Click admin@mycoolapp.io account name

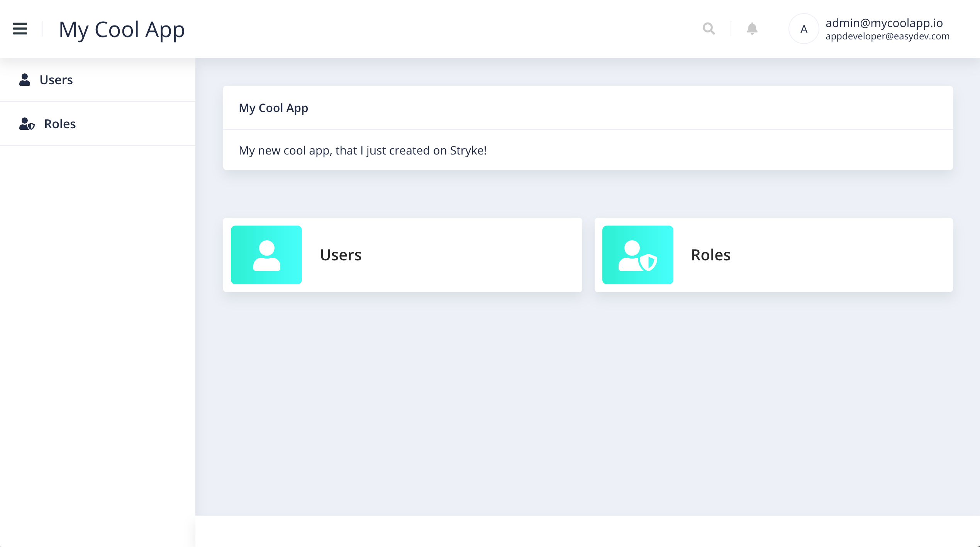click(x=884, y=23)
